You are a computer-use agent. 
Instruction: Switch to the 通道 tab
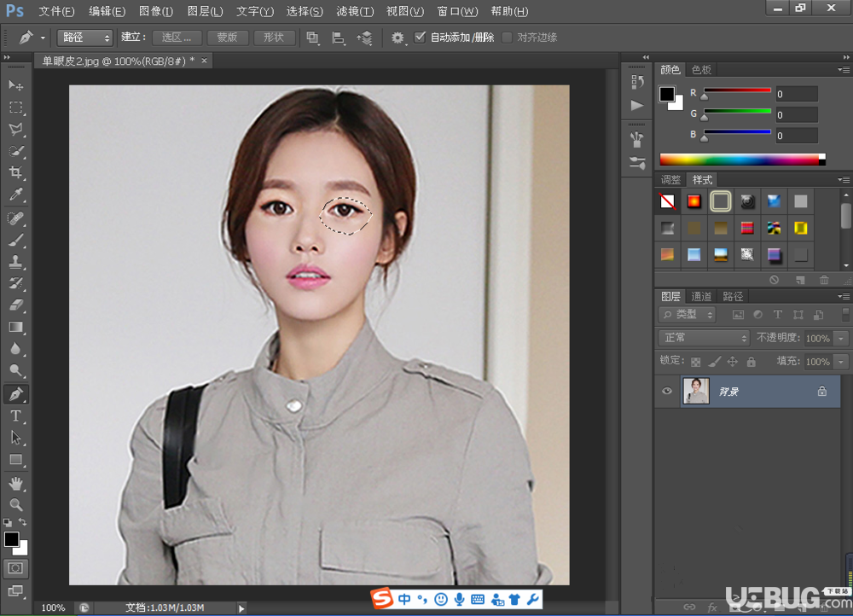pyautogui.click(x=701, y=297)
